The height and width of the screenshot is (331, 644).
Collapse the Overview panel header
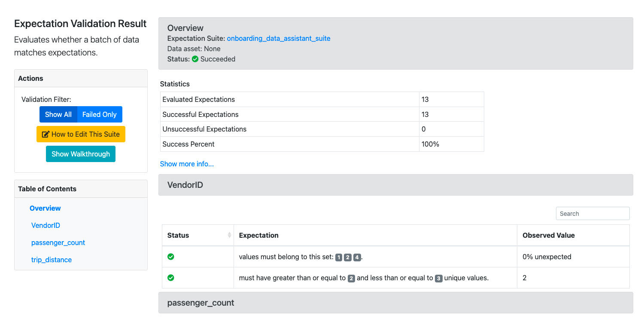pyautogui.click(x=395, y=28)
